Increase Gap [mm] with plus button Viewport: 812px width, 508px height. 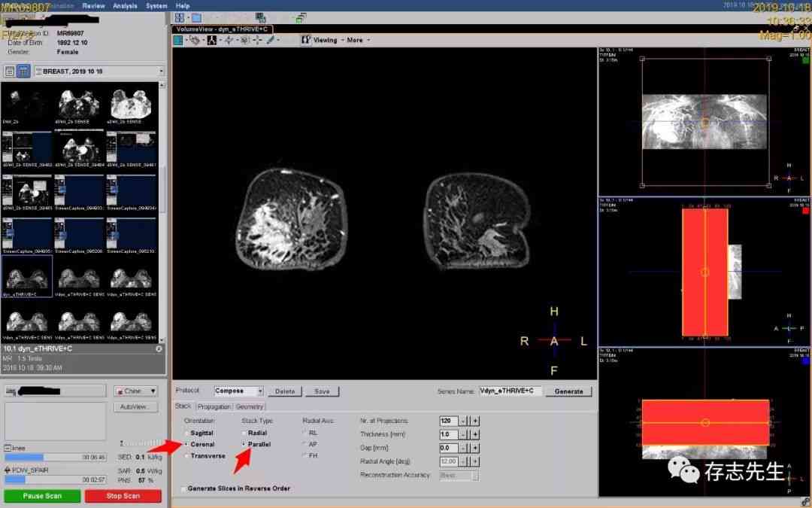click(475, 448)
